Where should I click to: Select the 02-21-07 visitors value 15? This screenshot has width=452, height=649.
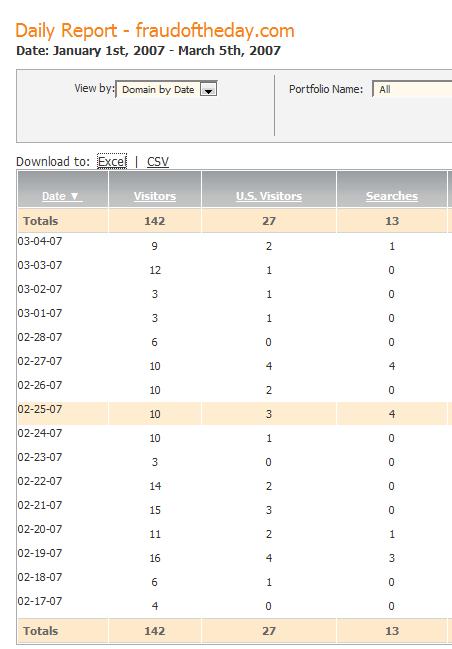pyautogui.click(x=155, y=510)
